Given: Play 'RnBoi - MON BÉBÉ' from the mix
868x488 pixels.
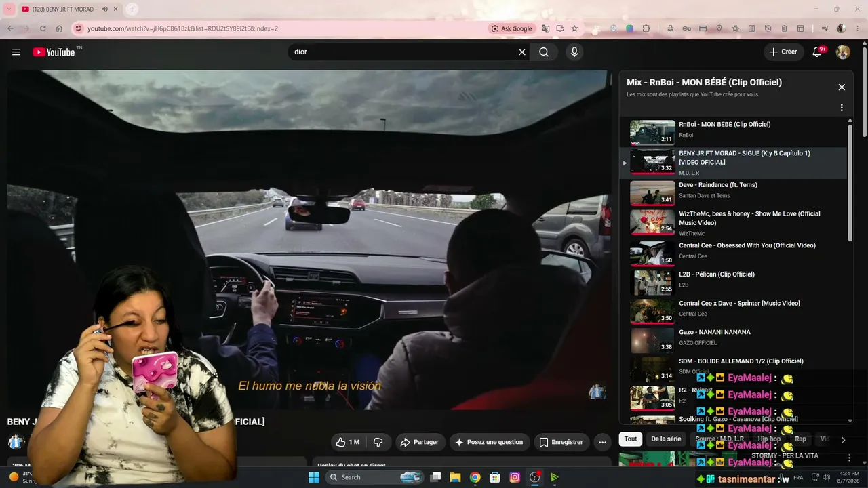Looking at the screenshot, I should (652, 133).
